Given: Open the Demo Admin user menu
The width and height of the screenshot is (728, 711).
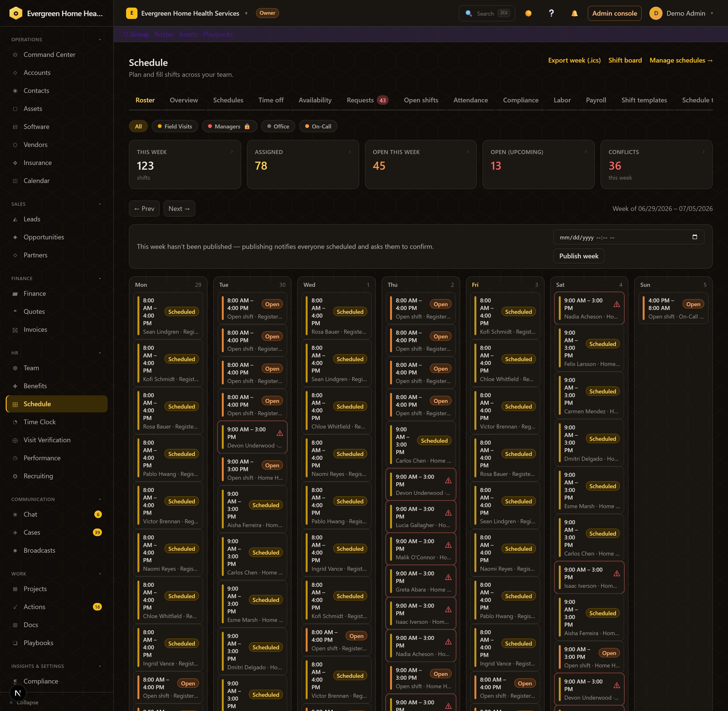Looking at the screenshot, I should [681, 14].
